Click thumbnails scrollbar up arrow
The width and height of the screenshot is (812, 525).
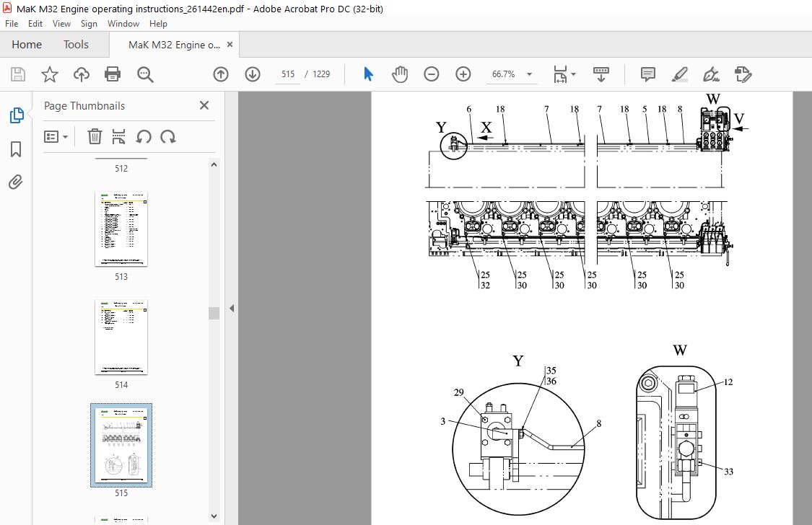coord(214,164)
